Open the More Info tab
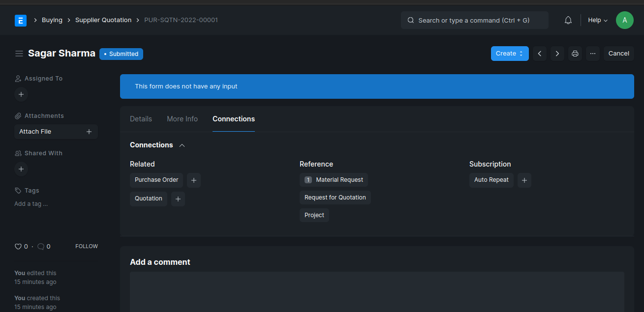The image size is (644, 312). pos(182,119)
